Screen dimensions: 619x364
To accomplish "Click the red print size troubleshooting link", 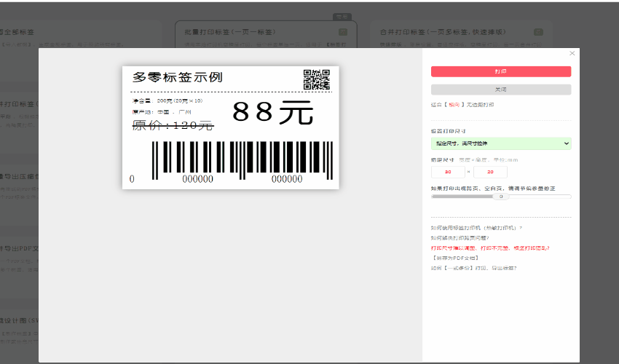I will tap(490, 248).
